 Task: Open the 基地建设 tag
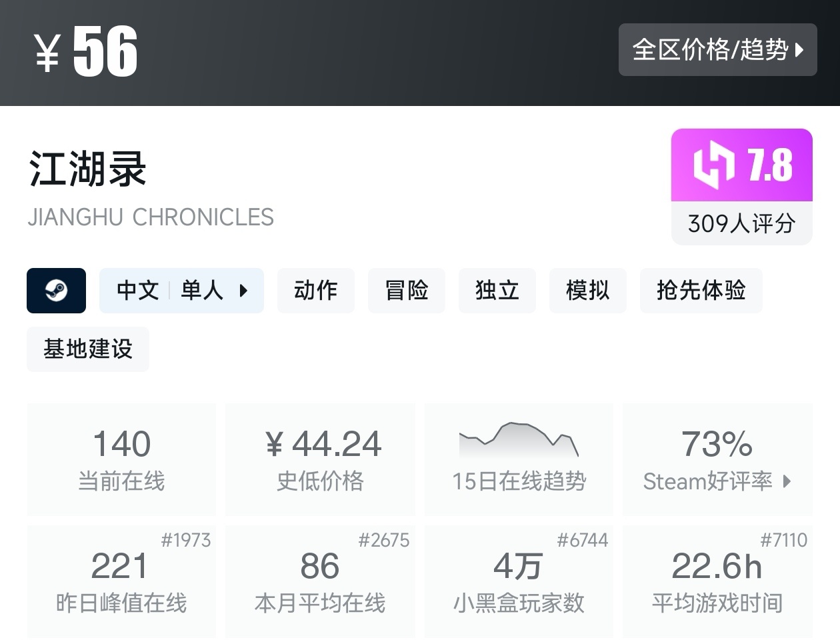tap(88, 349)
